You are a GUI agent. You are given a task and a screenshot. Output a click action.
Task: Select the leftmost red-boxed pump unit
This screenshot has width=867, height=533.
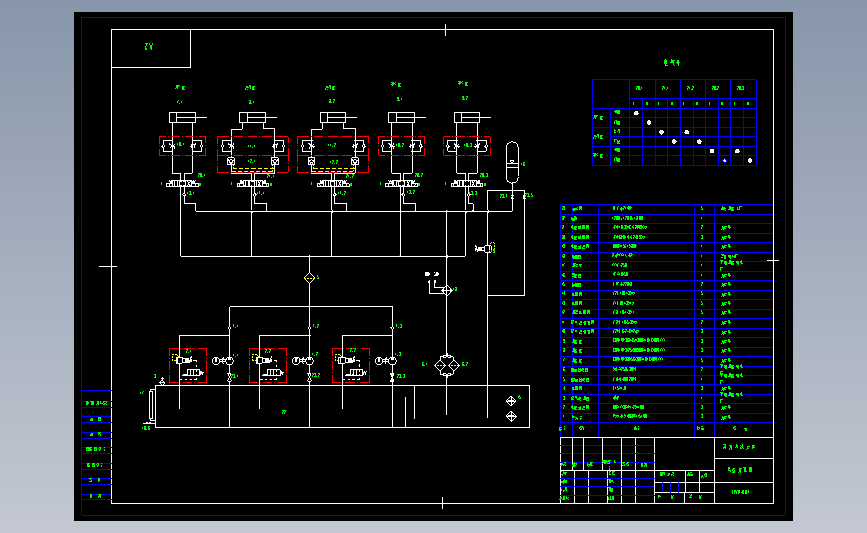click(188, 365)
